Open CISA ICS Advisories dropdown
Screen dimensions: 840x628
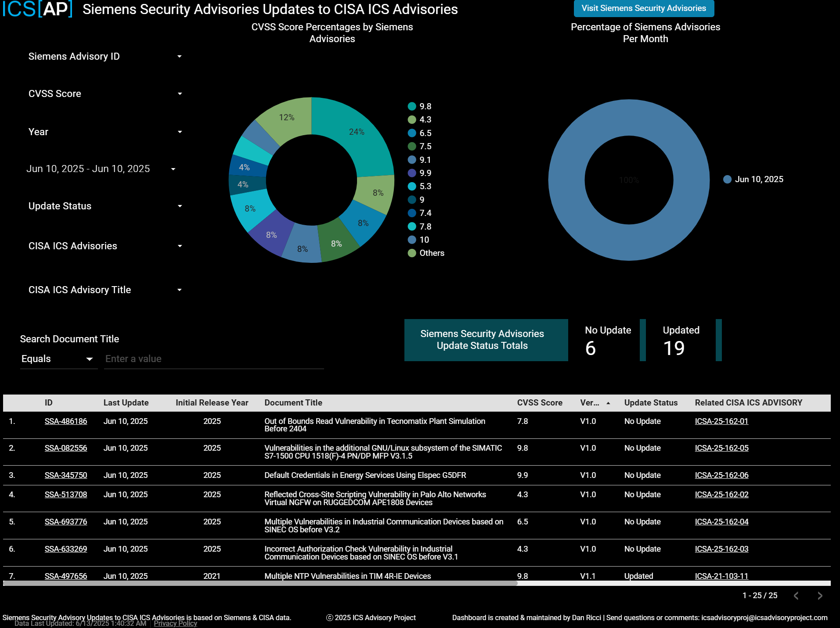[105, 246]
